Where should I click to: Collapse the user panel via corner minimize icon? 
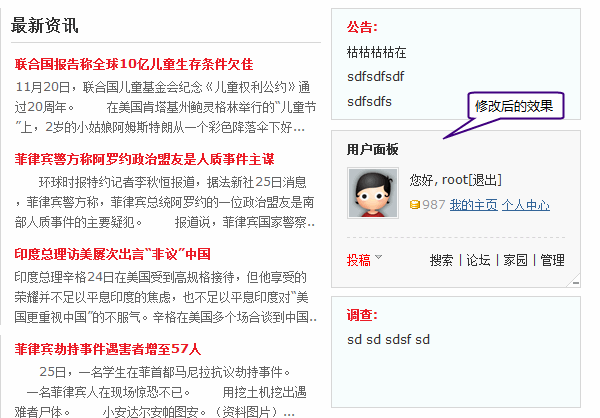click(576, 283)
